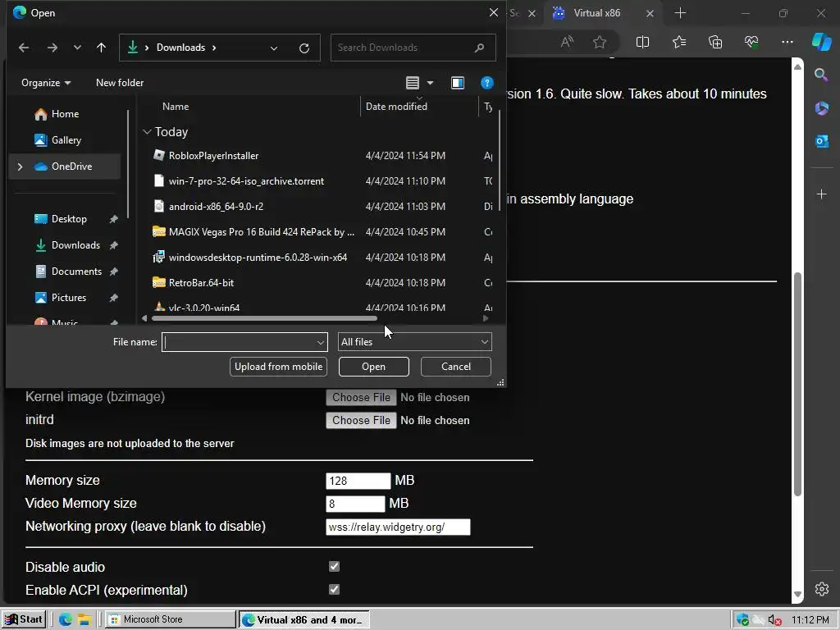Image resolution: width=840 pixels, height=630 pixels.
Task: Toggle the preview pane
Action: [x=458, y=83]
